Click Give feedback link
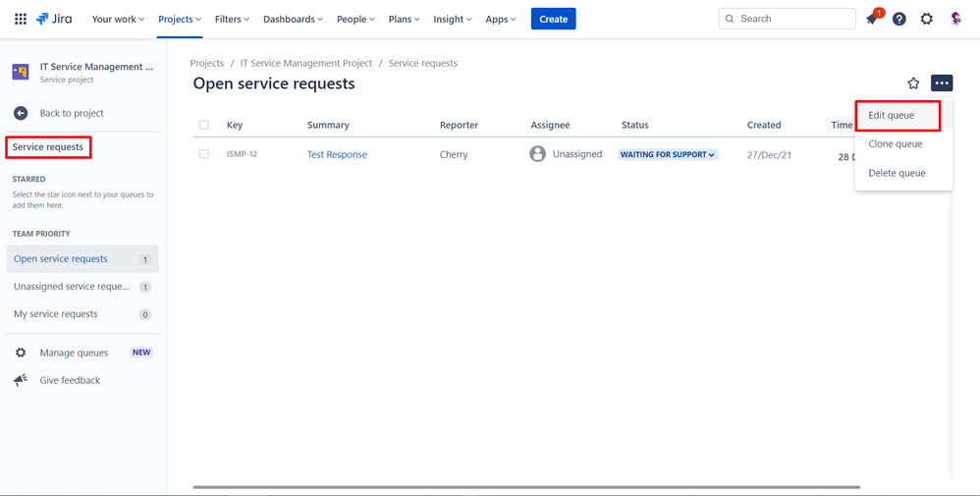 point(70,380)
